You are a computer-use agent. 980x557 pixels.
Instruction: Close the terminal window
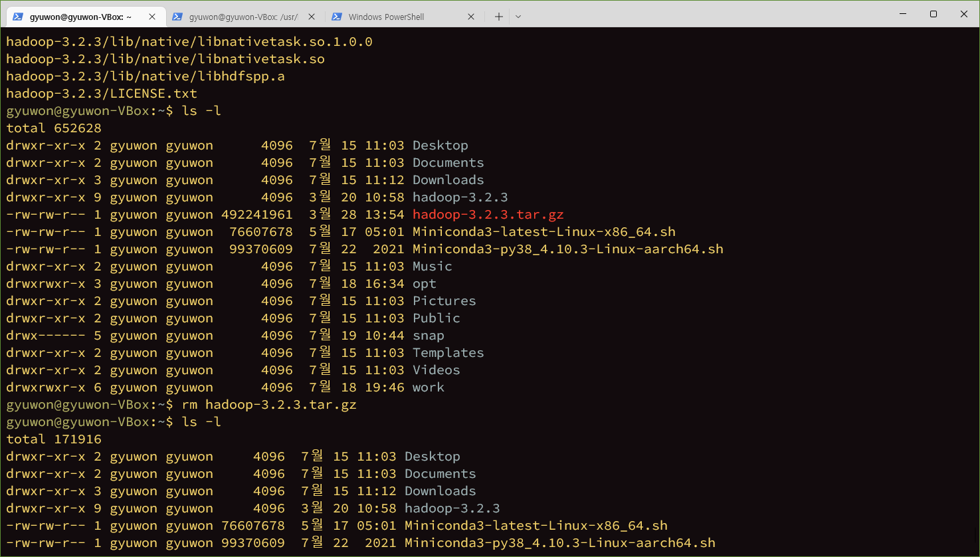click(964, 14)
